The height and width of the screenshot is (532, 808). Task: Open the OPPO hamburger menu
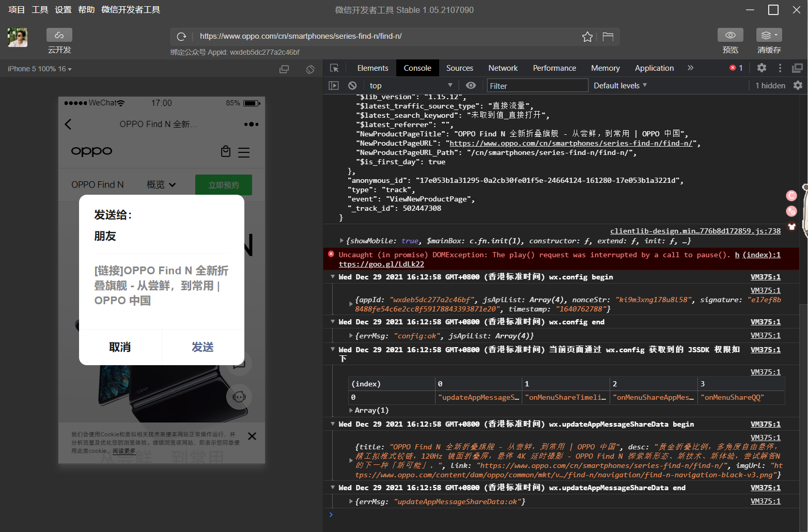(x=244, y=152)
